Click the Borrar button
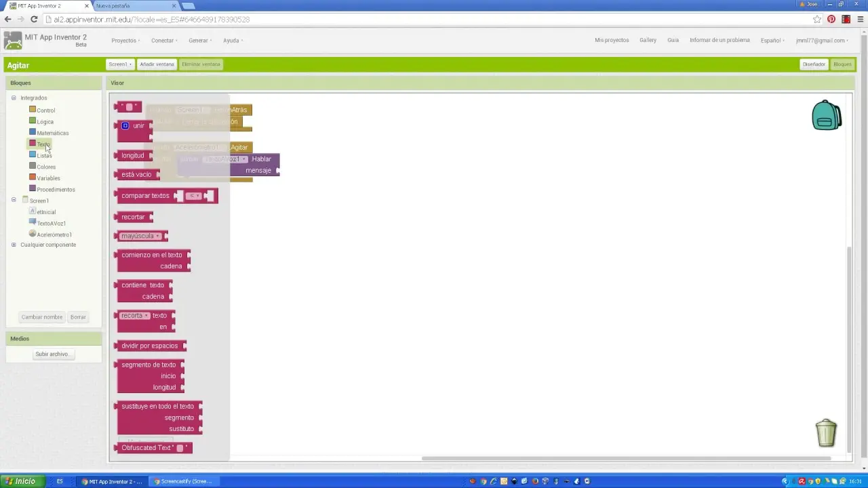 click(78, 317)
